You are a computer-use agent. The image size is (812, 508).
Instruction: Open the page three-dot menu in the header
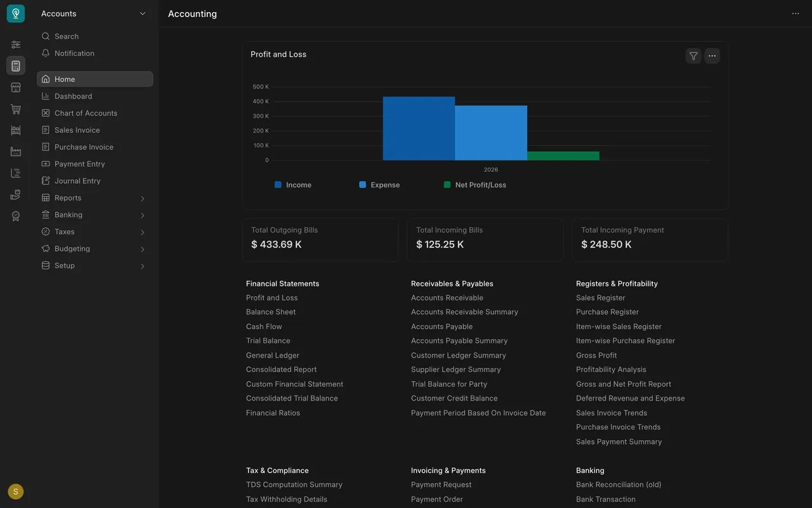click(x=796, y=14)
